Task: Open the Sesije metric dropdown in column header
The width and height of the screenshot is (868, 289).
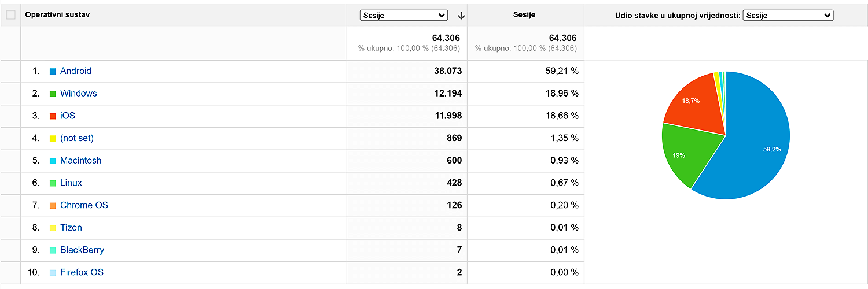Action: pos(403,16)
